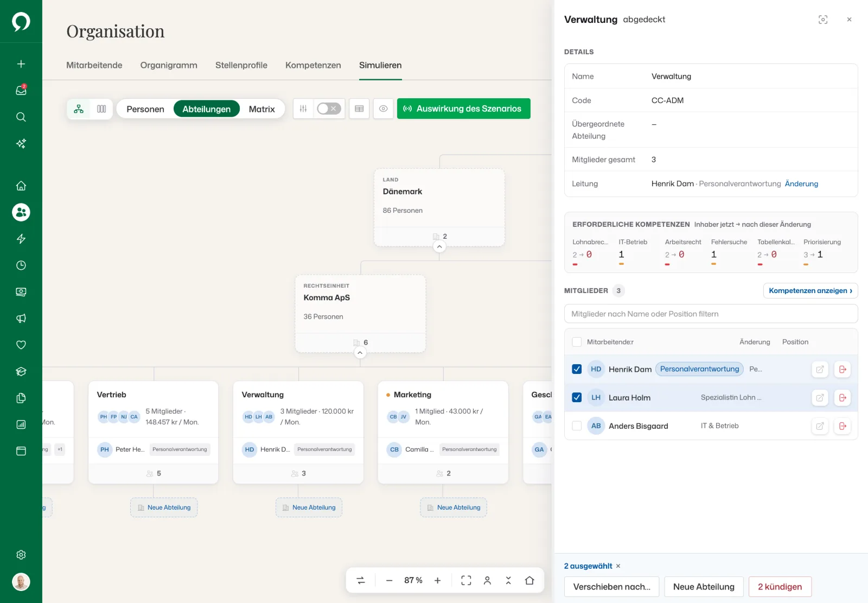
Task: Click Auswirkung des Szenarios button
Action: (464, 109)
